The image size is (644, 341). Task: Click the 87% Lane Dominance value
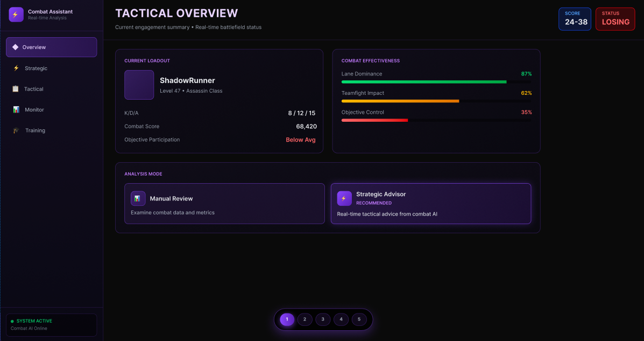pyautogui.click(x=526, y=74)
